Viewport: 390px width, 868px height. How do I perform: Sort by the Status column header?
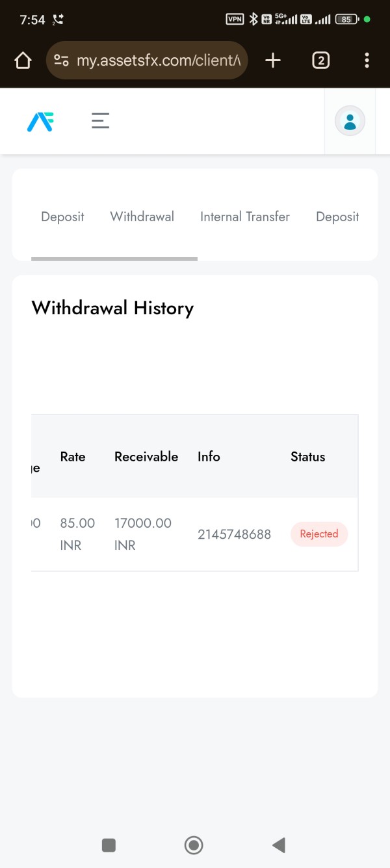point(307,457)
